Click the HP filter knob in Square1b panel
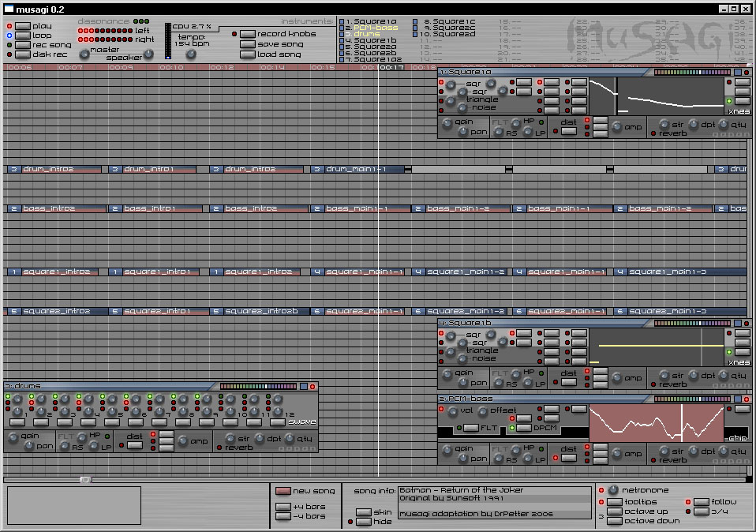Image resolution: width=756 pixels, height=532 pixels. click(515, 374)
